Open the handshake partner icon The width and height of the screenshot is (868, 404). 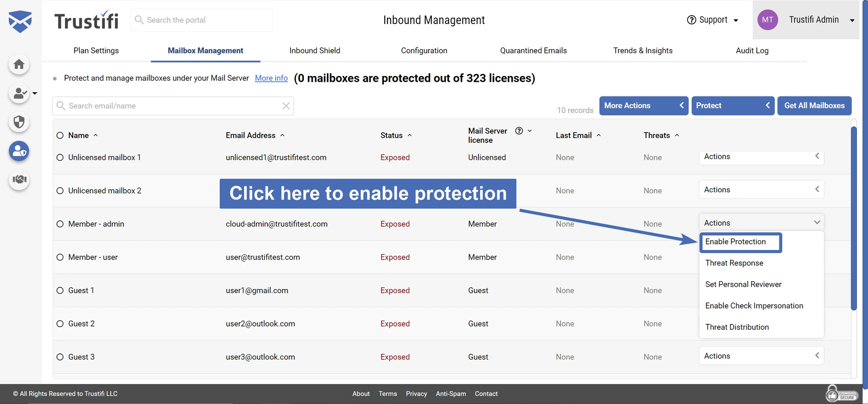[x=19, y=180]
